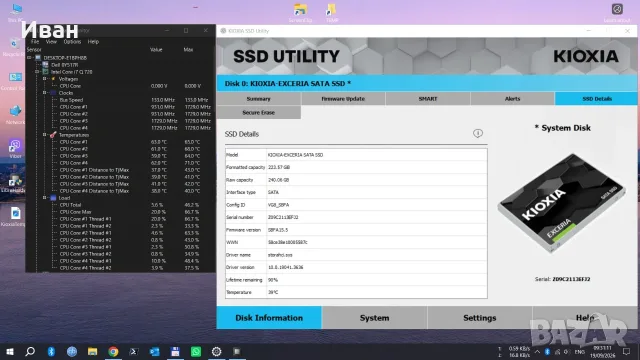Click Bluetooth icon in taskbar
The height and width of the screenshot is (360, 640).
coord(51,351)
